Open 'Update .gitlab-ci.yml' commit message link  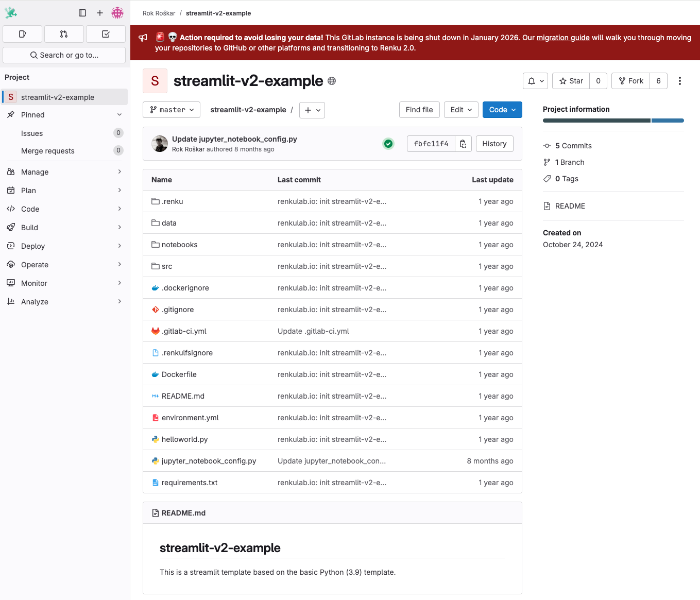coord(313,331)
